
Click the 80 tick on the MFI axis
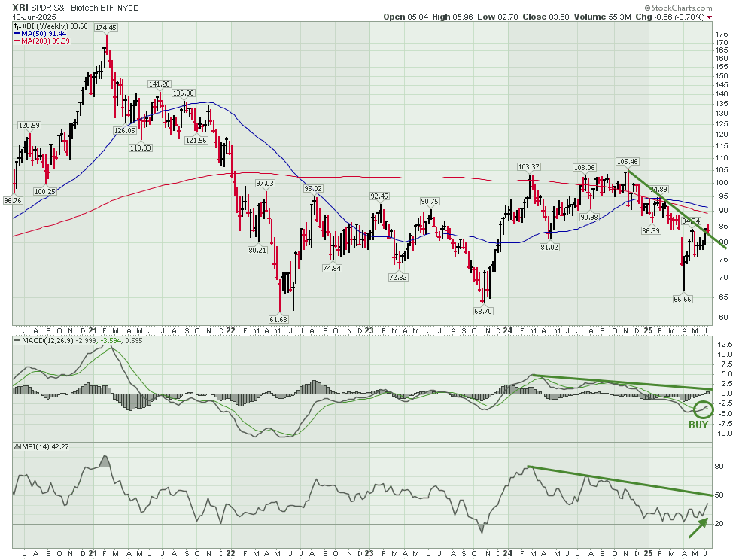pos(719,467)
